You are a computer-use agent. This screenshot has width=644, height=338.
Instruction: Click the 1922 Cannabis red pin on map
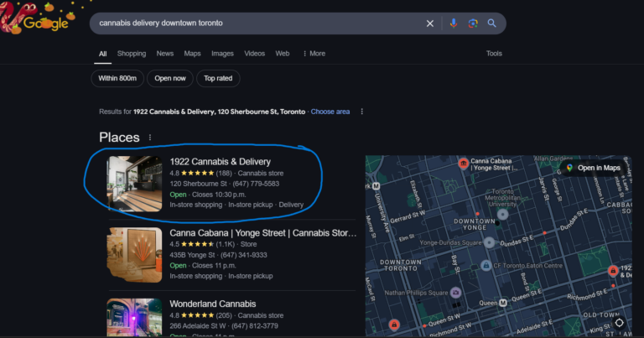(x=613, y=271)
